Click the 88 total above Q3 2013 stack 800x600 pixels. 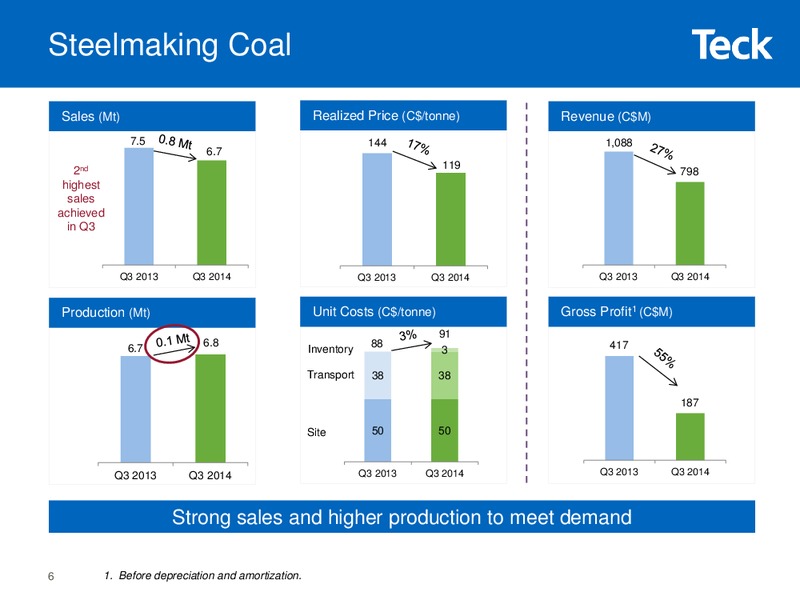377,343
